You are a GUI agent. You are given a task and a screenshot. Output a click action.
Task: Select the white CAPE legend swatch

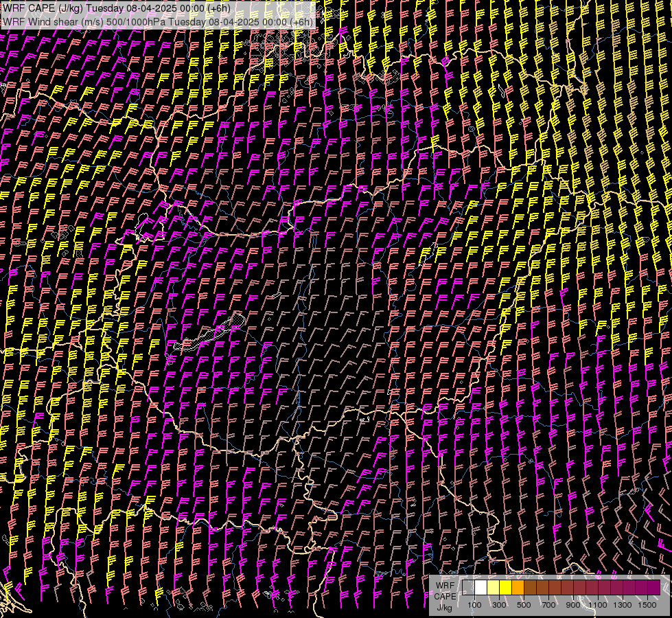481,587
